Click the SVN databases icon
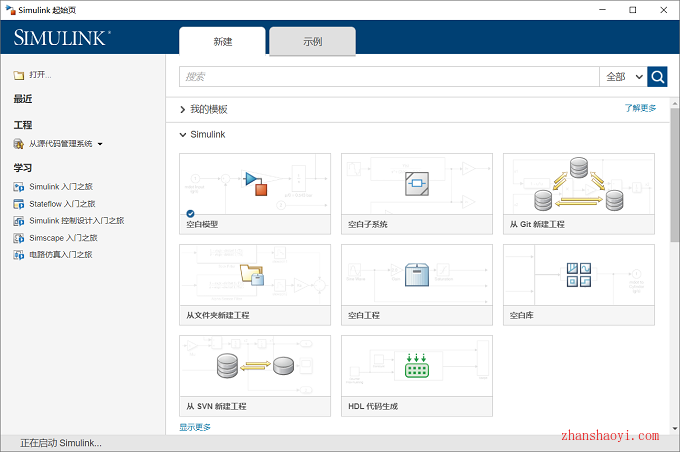The width and height of the screenshot is (680, 452). click(x=255, y=365)
